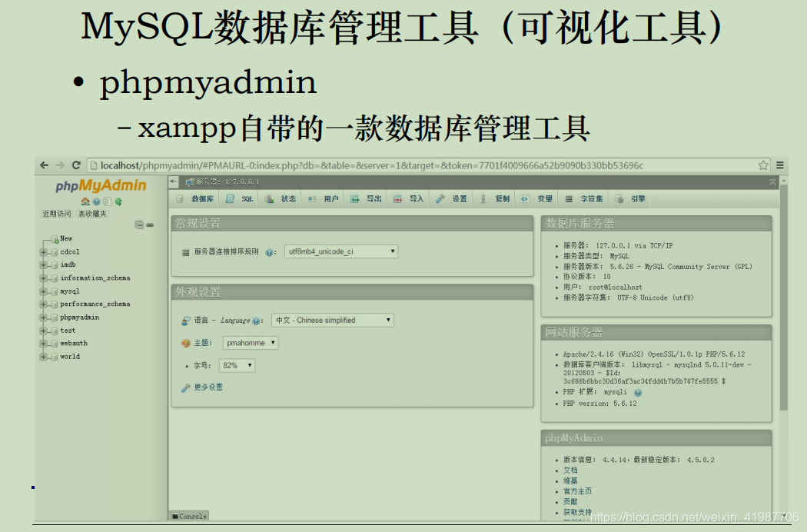Click the green reload navigation icon

[118, 201]
